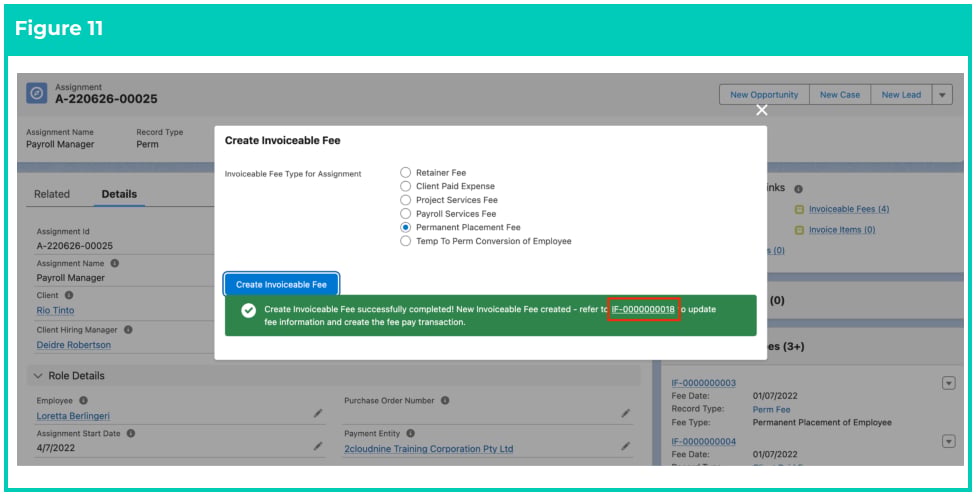Choose Project Services Fee radio button
This screenshot has width=976, height=496.
pyautogui.click(x=405, y=200)
